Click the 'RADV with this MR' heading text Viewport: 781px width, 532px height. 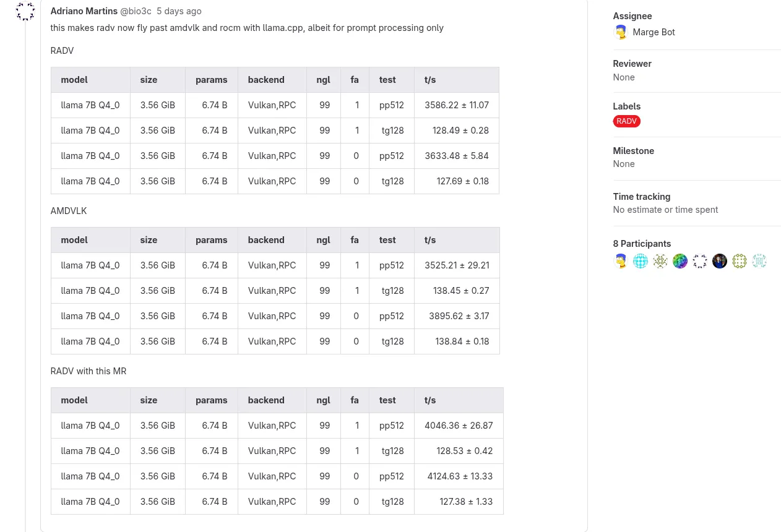(x=88, y=371)
